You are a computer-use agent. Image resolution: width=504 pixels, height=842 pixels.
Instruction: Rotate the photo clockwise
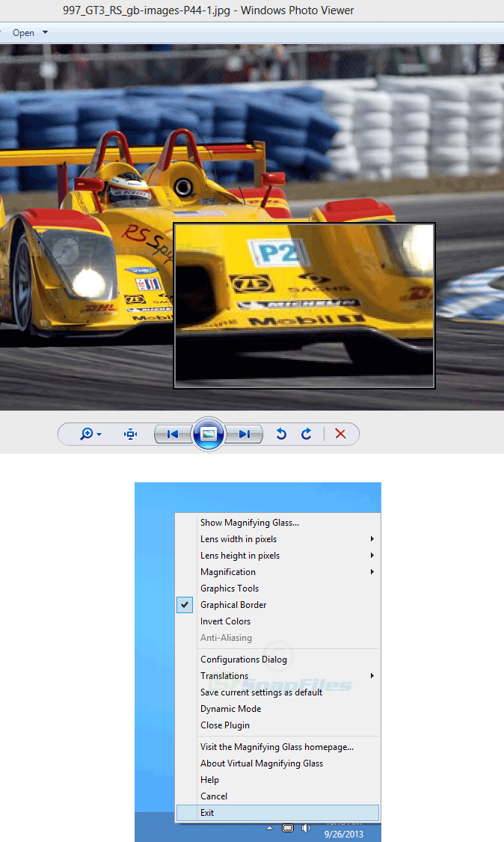tap(307, 434)
